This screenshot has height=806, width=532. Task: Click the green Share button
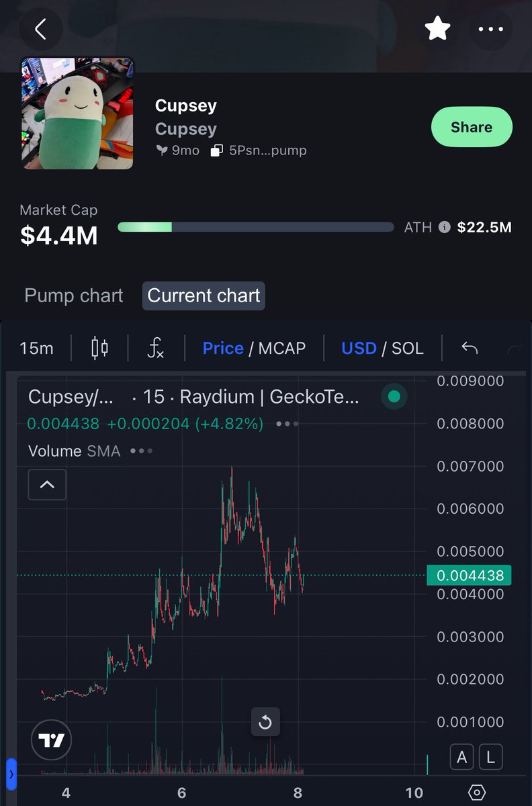[x=472, y=127]
